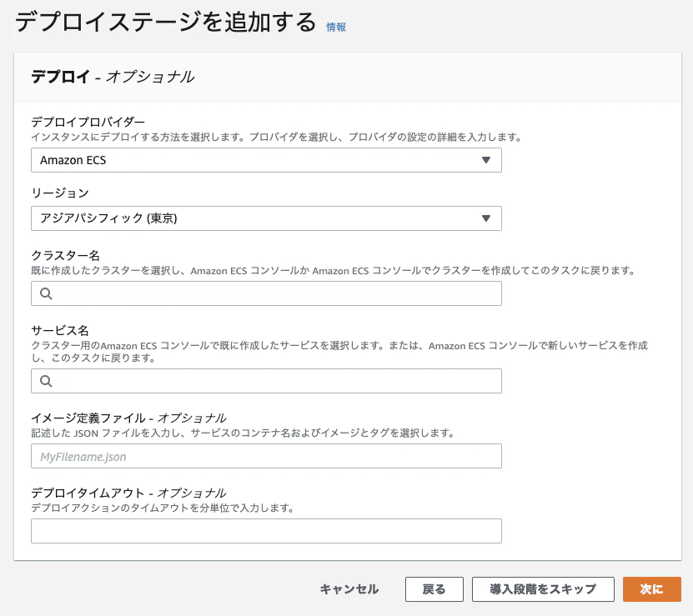Click the デプロイタイムアウト - オプショナル label
The image size is (693, 616).
[x=128, y=493]
